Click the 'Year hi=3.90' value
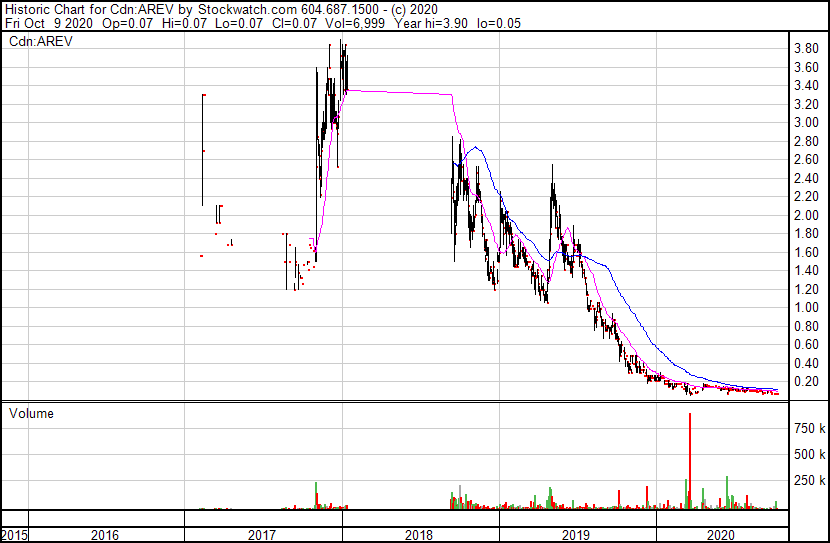The height and width of the screenshot is (543, 830). pyautogui.click(x=430, y=23)
